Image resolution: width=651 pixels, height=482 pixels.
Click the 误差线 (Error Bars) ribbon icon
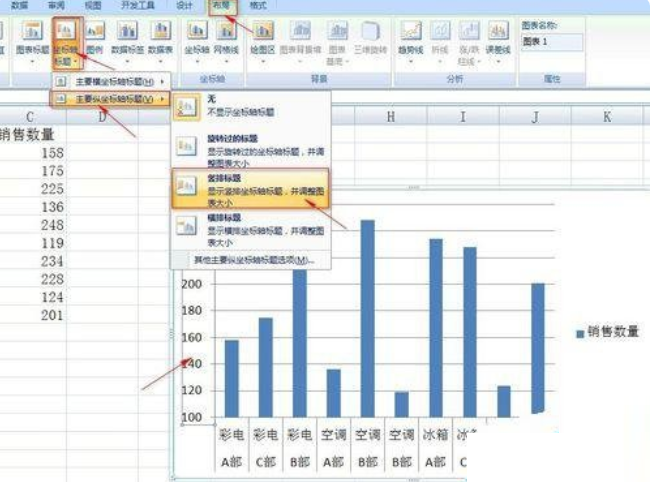pyautogui.click(x=498, y=40)
